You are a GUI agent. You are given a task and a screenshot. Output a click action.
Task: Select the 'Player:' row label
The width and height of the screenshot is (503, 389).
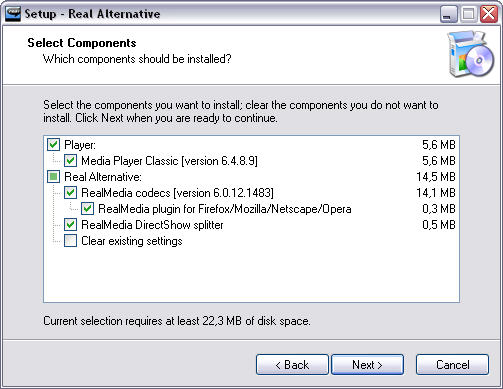[x=80, y=145]
